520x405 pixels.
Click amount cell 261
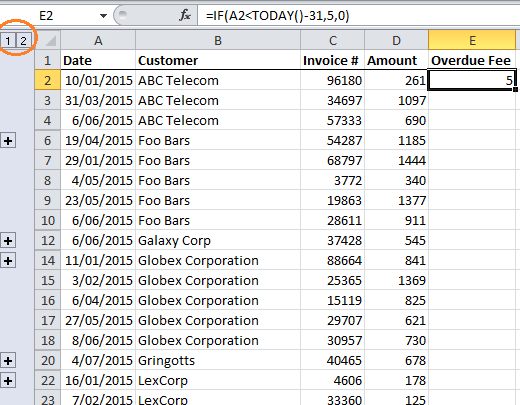(x=396, y=80)
